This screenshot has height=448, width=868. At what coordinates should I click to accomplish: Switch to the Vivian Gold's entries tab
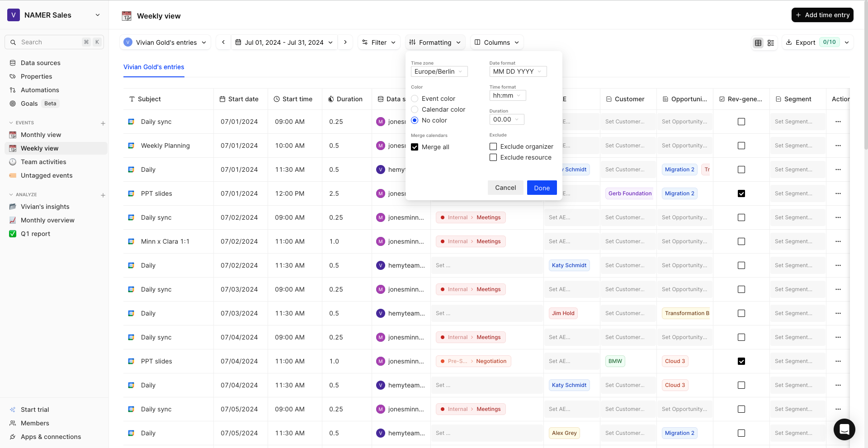pyautogui.click(x=153, y=67)
